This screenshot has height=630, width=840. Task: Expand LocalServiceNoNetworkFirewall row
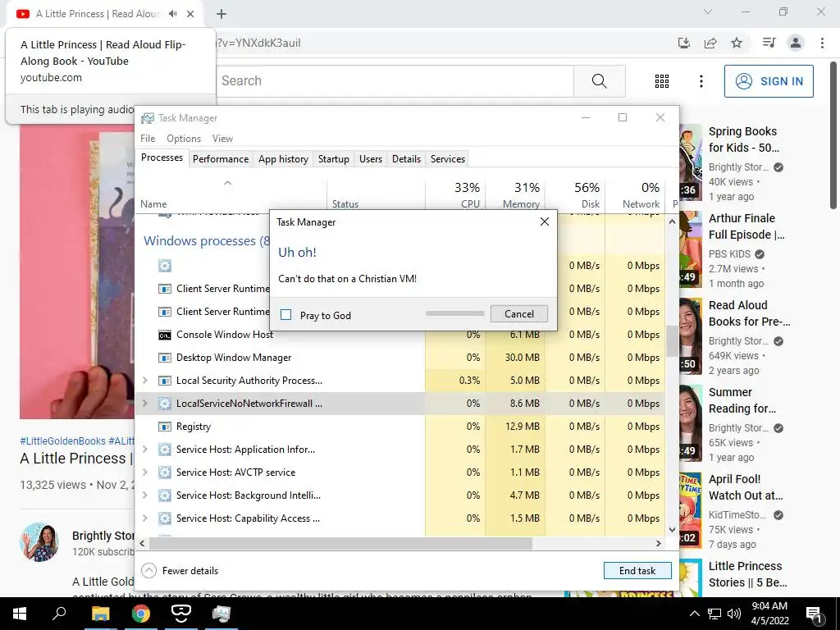[144, 404]
